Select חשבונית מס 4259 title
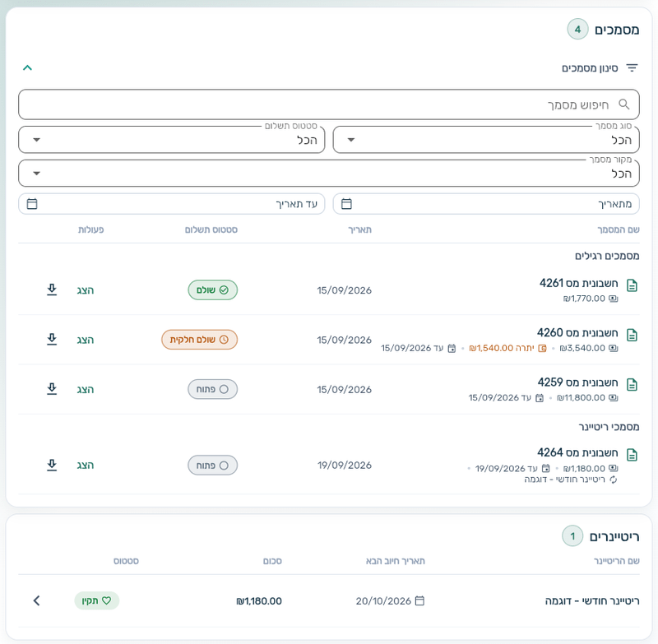This screenshot has width=658, height=644. click(578, 382)
